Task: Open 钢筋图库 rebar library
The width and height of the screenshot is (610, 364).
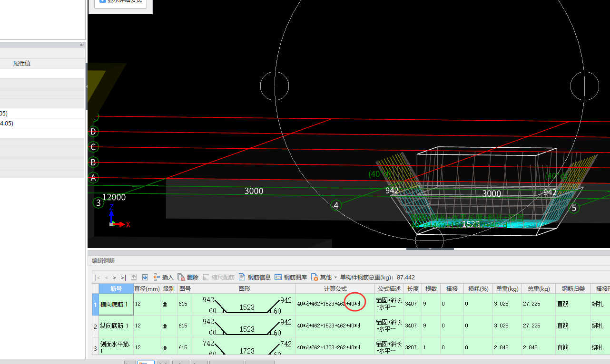Action: (291, 277)
